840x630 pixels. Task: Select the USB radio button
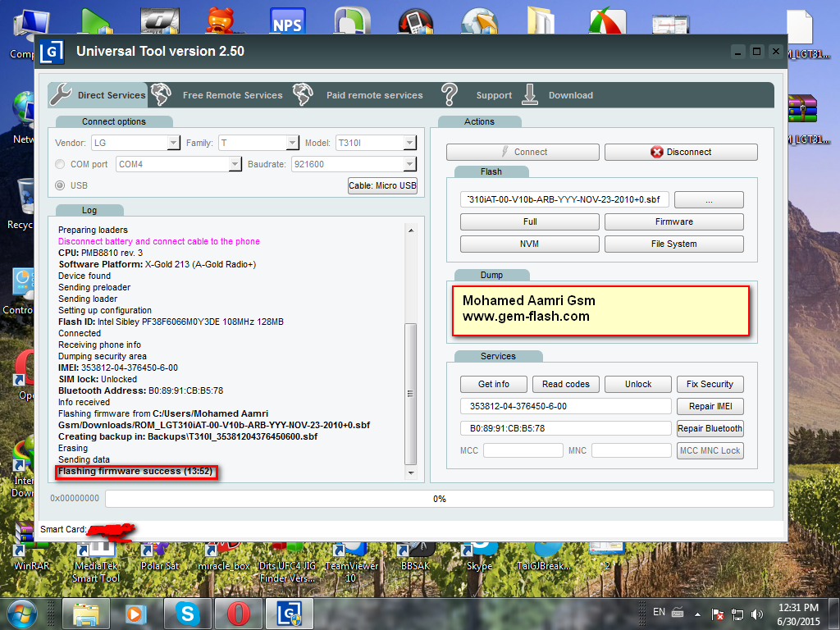click(x=60, y=185)
